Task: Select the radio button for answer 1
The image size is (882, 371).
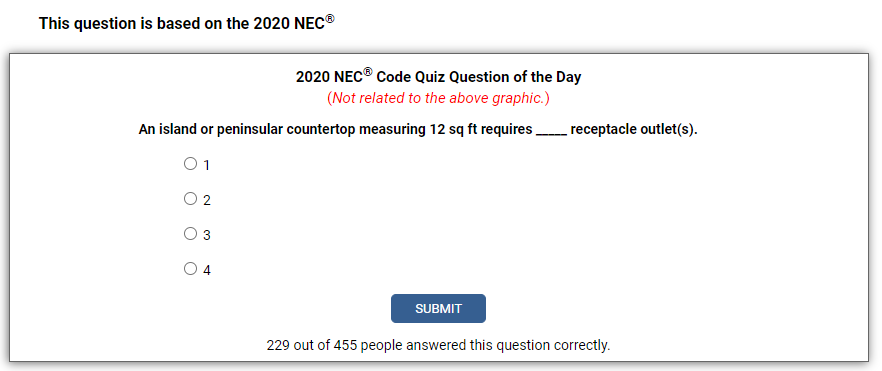Action: [x=190, y=164]
